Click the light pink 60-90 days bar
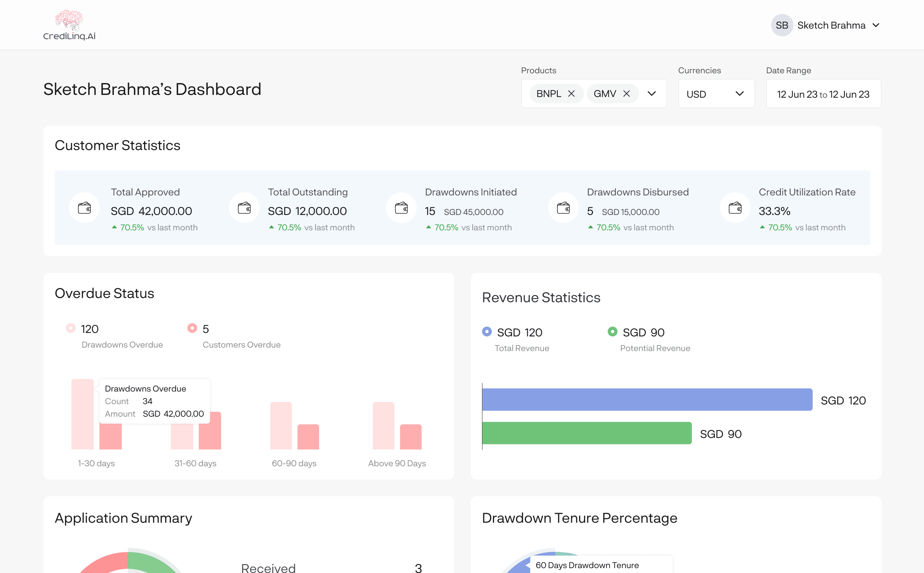924x573 pixels. (281, 426)
